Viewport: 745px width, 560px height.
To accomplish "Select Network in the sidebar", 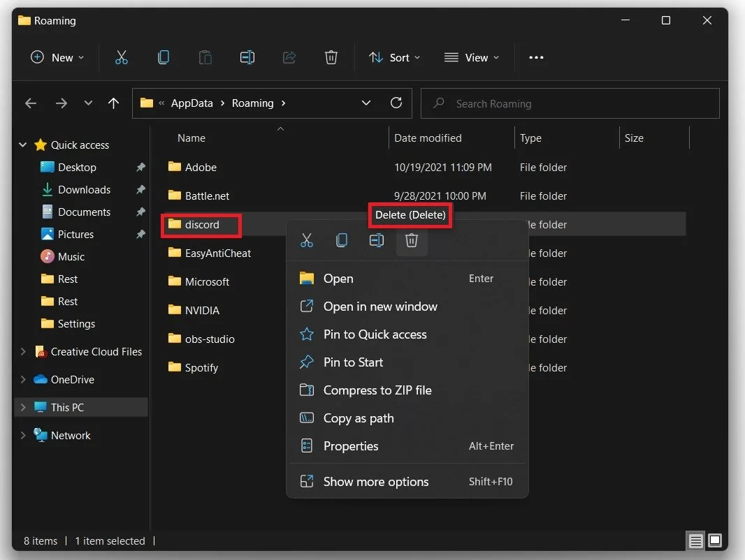I will click(x=71, y=435).
